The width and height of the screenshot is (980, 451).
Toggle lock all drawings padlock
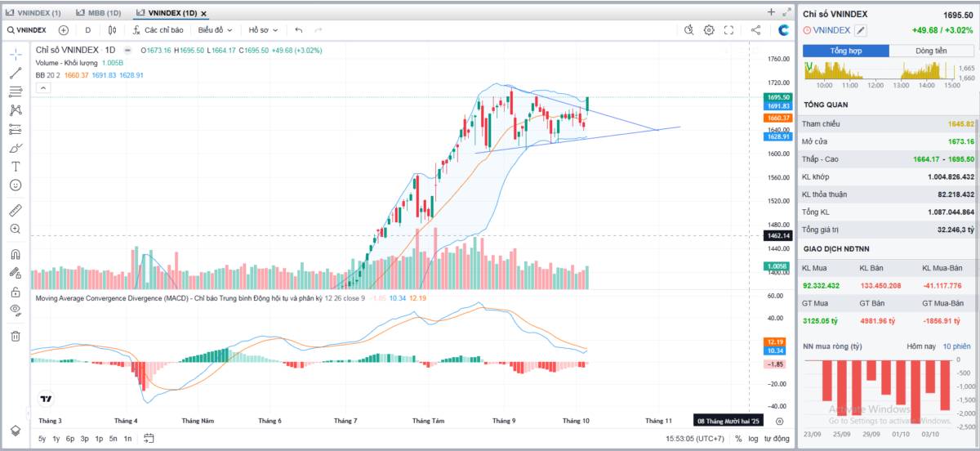16,292
